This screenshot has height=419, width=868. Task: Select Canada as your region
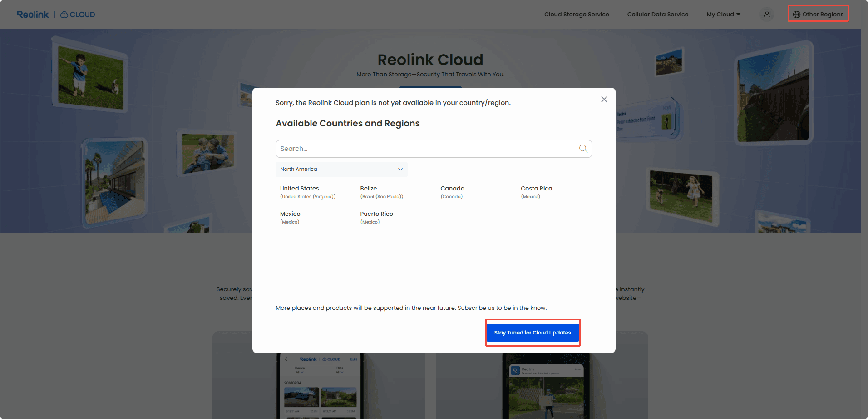click(452, 188)
